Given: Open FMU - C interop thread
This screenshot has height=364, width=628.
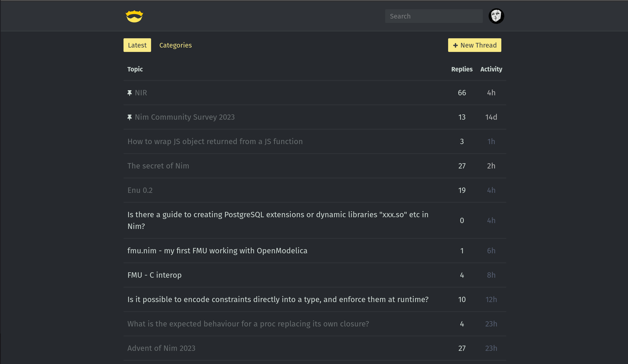Looking at the screenshot, I should [154, 275].
